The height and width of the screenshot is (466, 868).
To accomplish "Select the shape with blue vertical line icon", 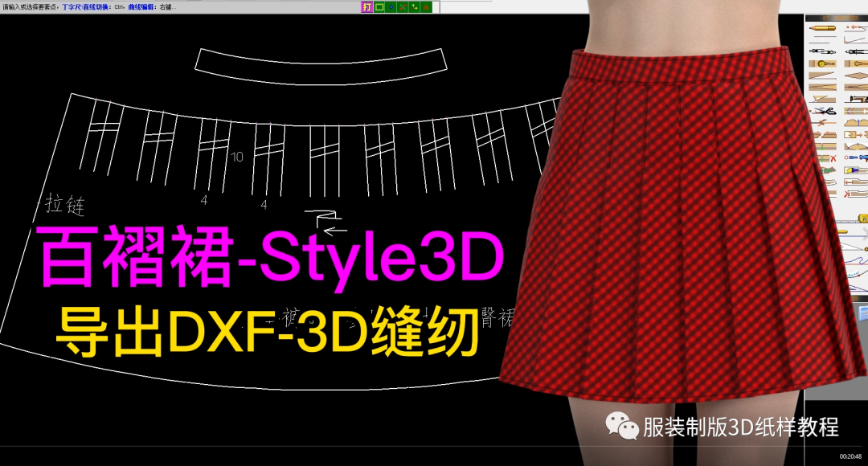I will 857,123.
